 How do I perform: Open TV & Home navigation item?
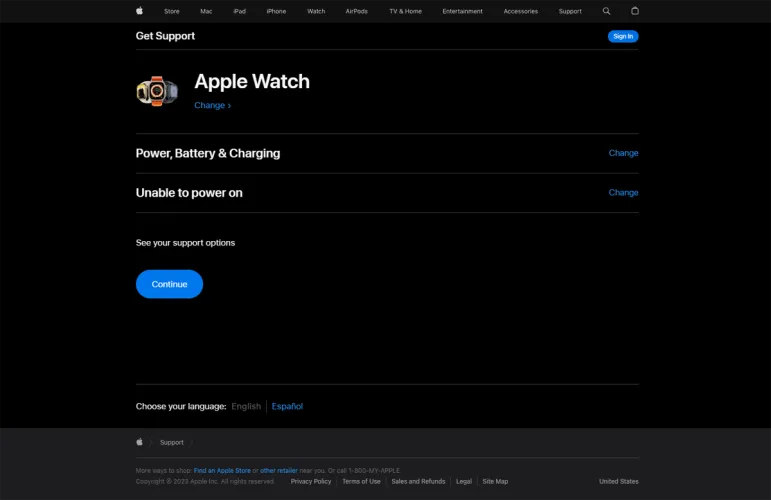(405, 11)
